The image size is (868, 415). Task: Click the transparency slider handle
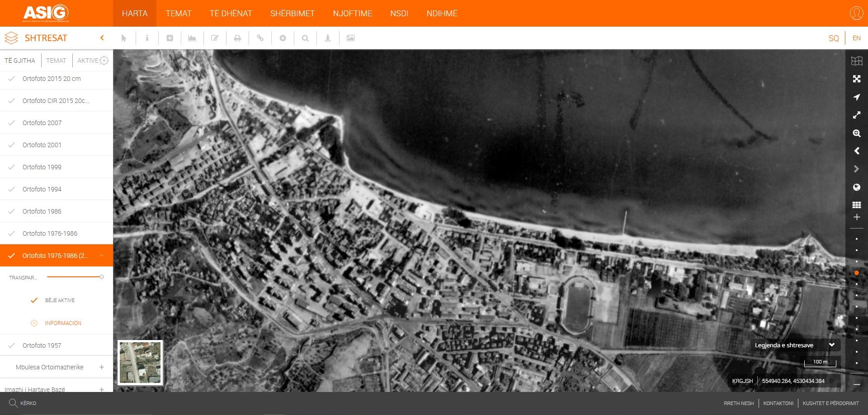tap(102, 277)
